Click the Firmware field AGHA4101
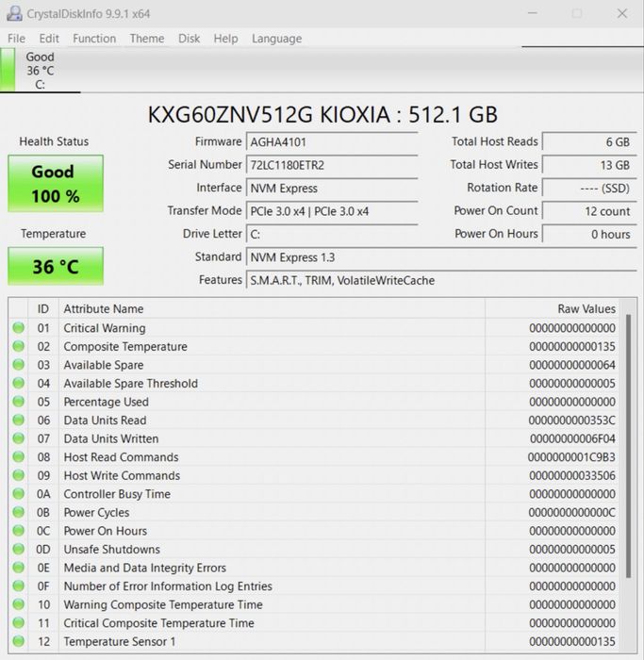The height and width of the screenshot is (660, 644). coord(332,141)
